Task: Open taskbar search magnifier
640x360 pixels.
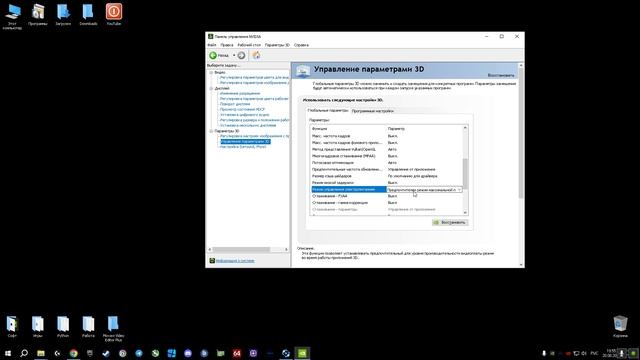Action: tap(24, 353)
